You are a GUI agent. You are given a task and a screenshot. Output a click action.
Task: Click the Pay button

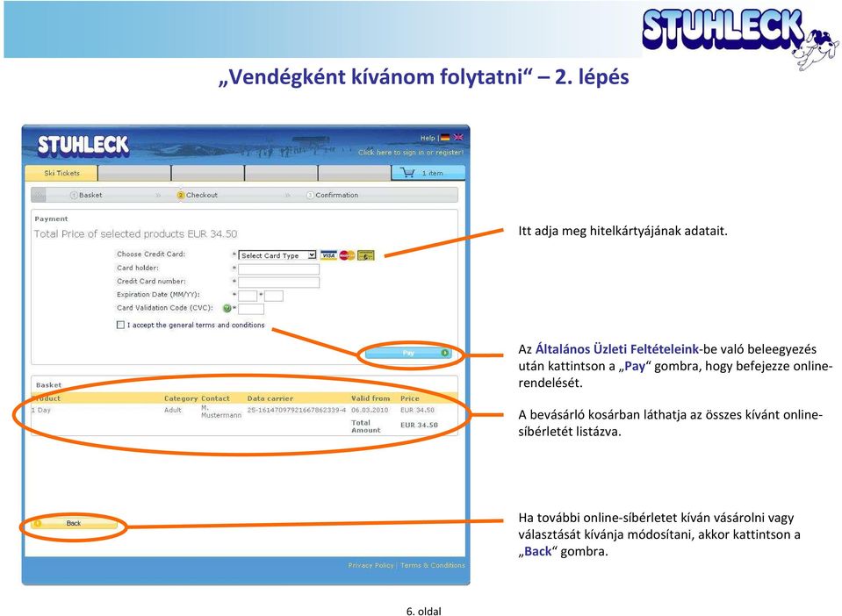click(x=408, y=353)
